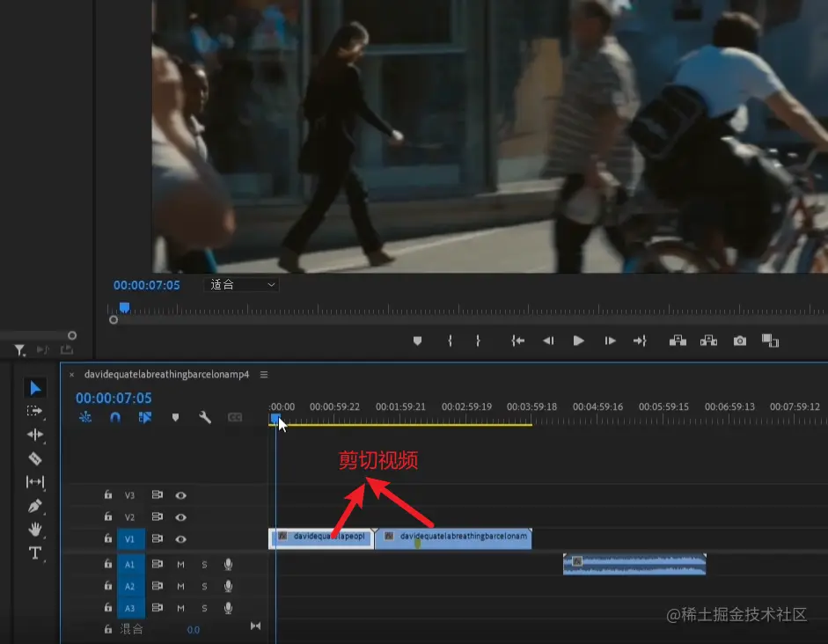This screenshot has width=828, height=644.
Task: Open comparison view button
Action: [x=770, y=341]
